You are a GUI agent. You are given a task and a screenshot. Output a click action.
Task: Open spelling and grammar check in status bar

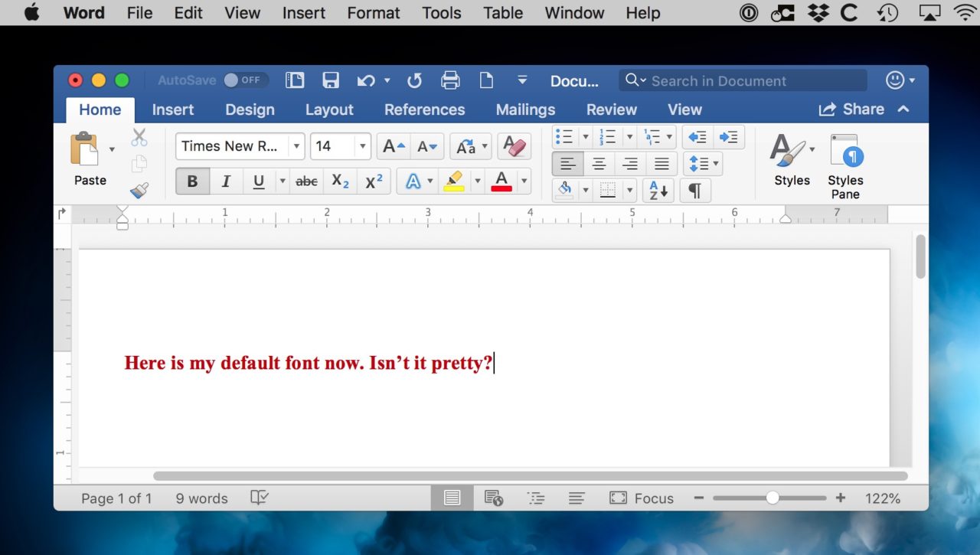260,498
